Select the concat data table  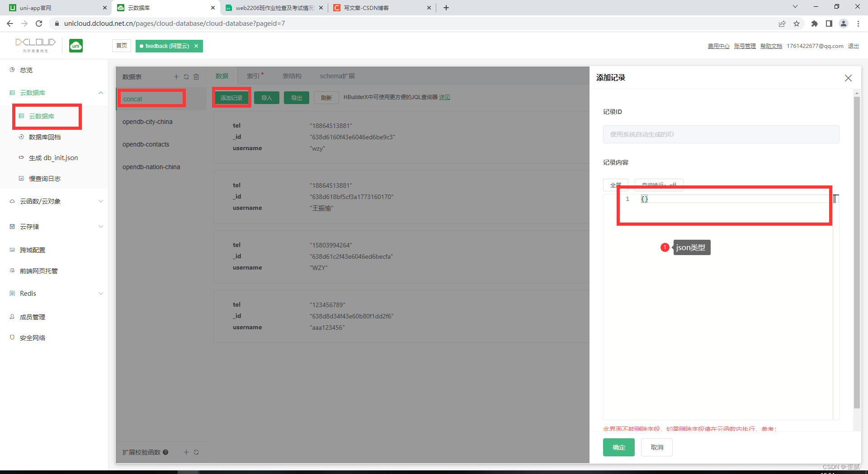pyautogui.click(x=161, y=99)
